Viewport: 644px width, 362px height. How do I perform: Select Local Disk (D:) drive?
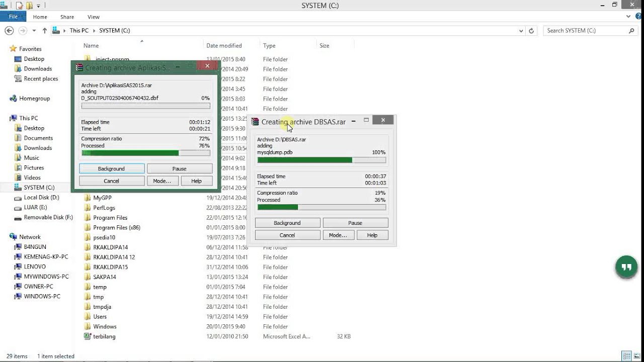pos(41,198)
